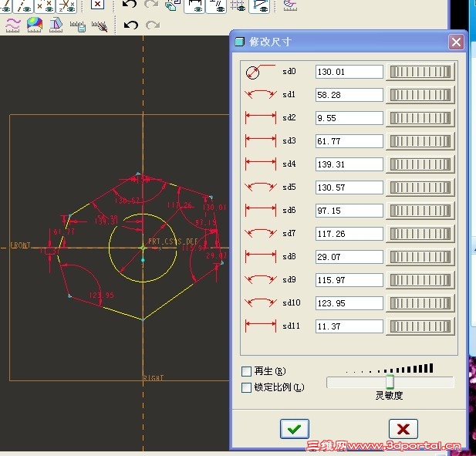Click the sd10 label in the list
Viewport: 476px width, 456px height.
[291, 302]
